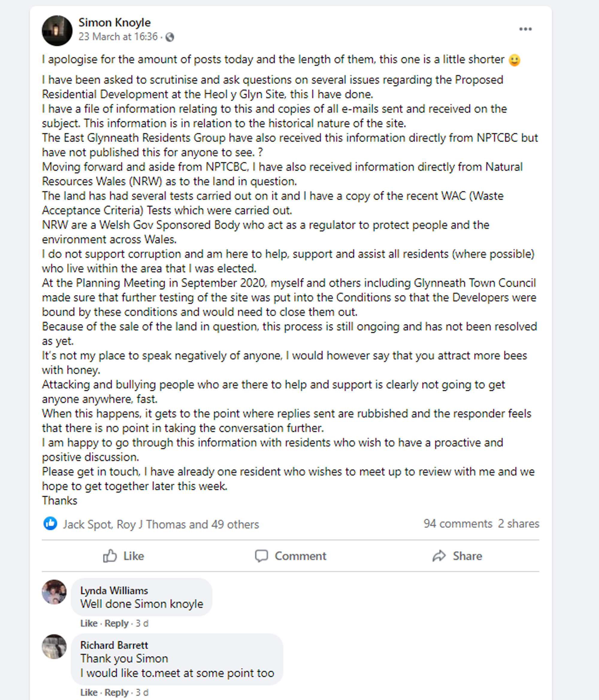Click the thumbs-up Like button on the post
This screenshot has width=599, height=700.
pos(124,556)
